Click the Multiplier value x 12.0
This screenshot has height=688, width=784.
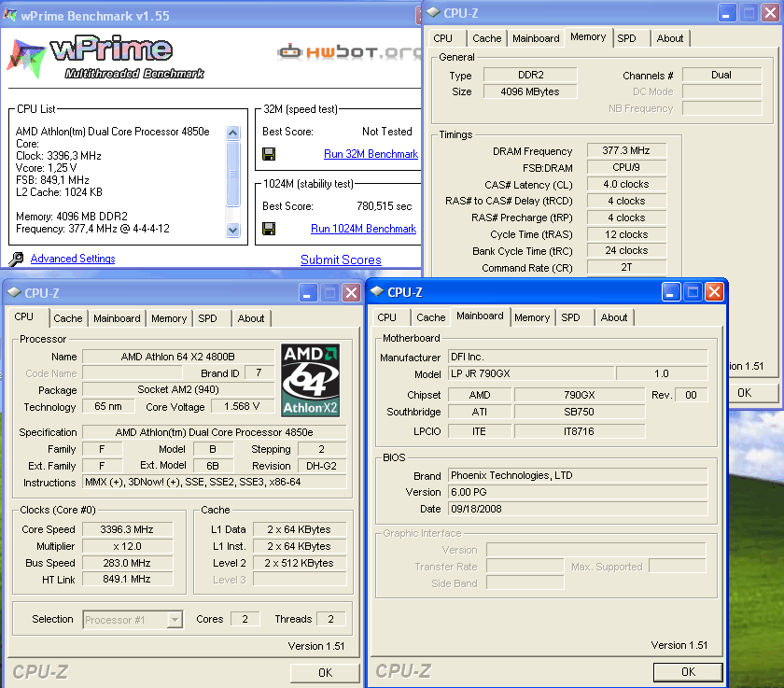tap(127, 546)
